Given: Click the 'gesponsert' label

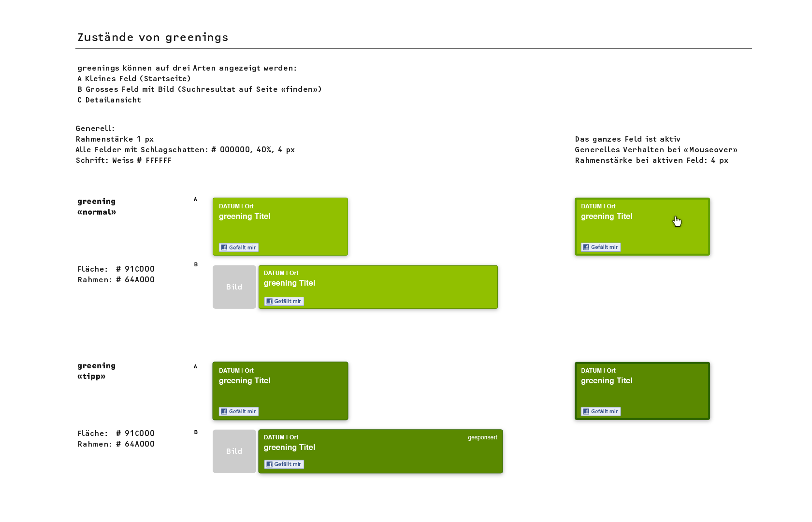Looking at the screenshot, I should [482, 437].
